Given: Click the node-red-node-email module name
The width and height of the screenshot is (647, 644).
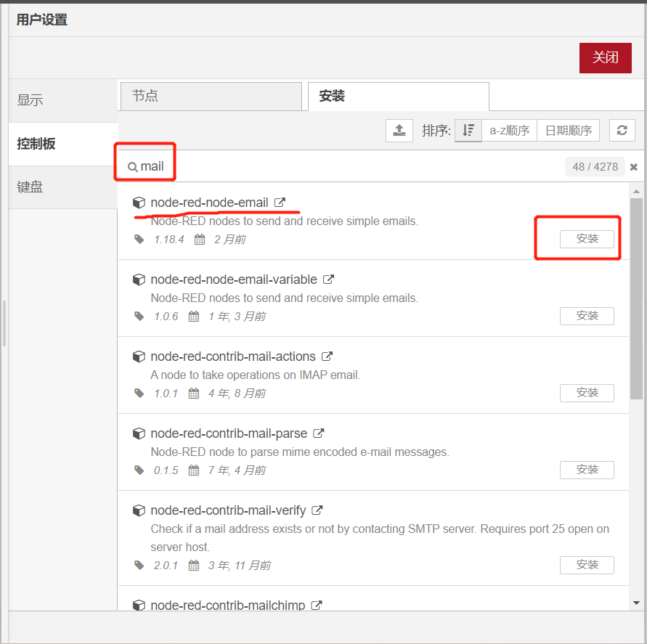Looking at the screenshot, I should [210, 203].
